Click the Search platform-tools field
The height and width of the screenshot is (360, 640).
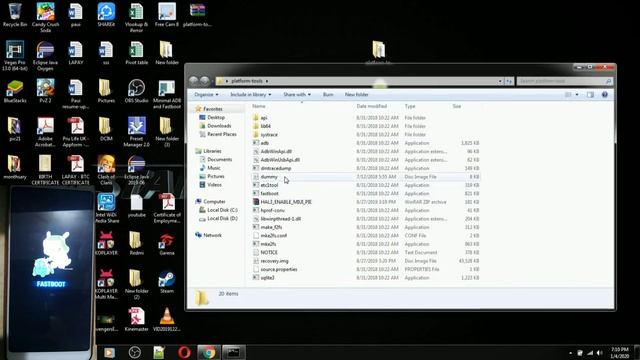(x=564, y=81)
